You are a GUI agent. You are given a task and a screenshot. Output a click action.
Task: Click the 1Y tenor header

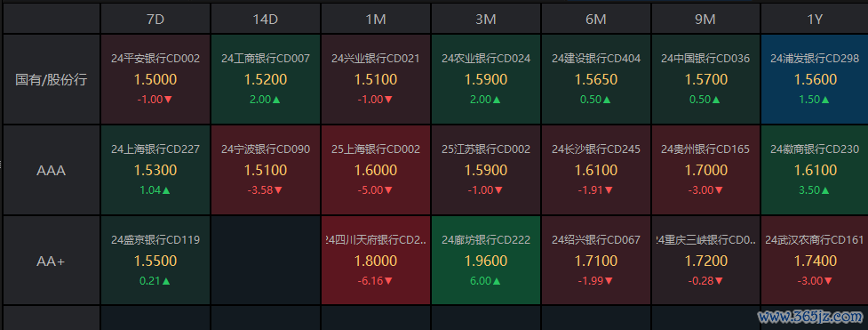click(815, 19)
